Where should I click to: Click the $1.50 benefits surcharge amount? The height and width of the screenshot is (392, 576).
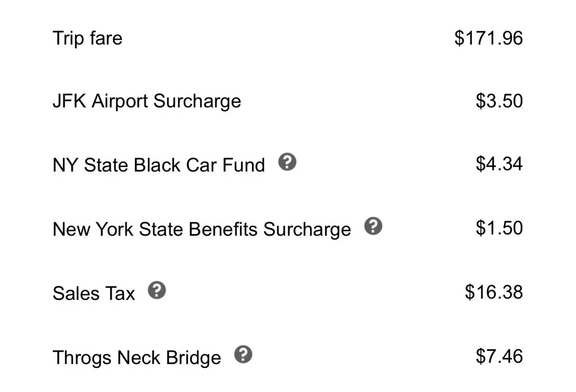pyautogui.click(x=499, y=228)
